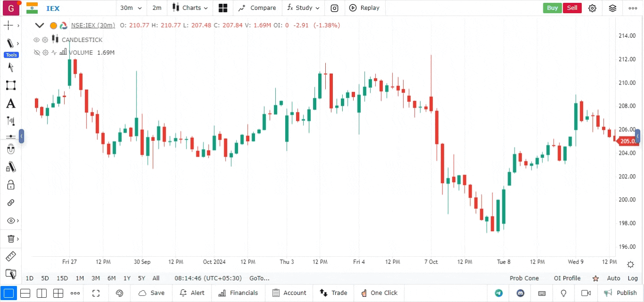Expand the Charts type dropdown

tap(190, 8)
